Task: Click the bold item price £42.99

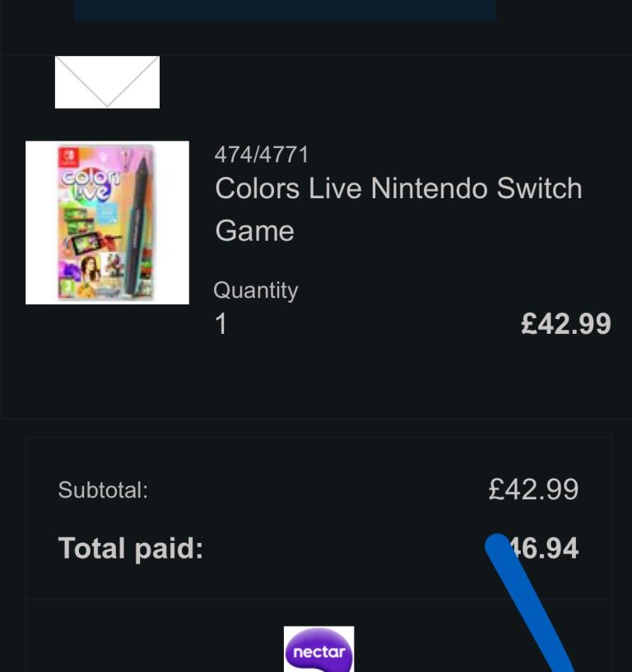Action: pyautogui.click(x=565, y=324)
